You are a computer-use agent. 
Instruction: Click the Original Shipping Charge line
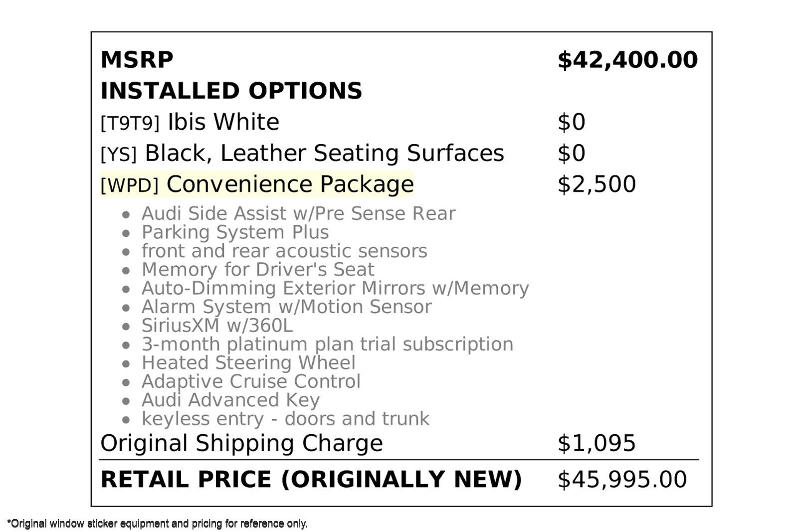pyautogui.click(x=241, y=443)
